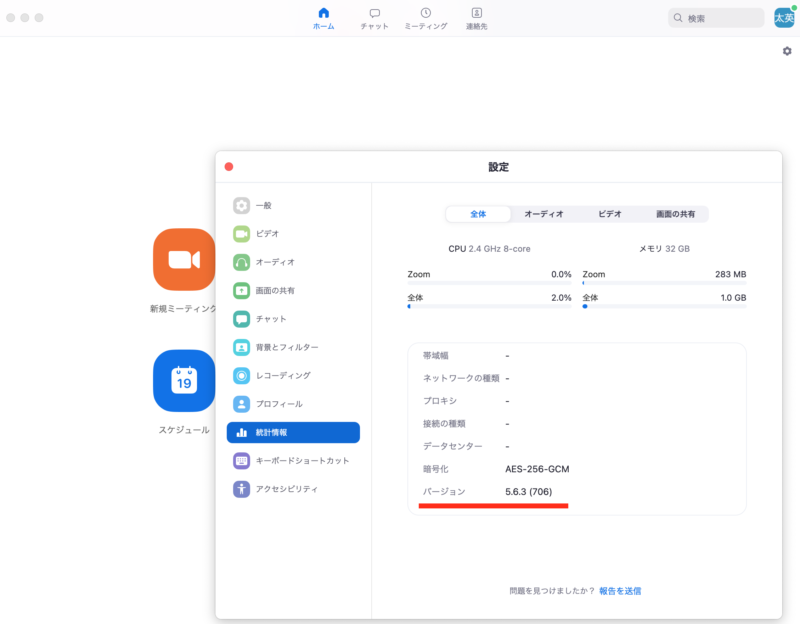Click the 接続の種類 row label
This screenshot has width=800, height=624.
pyautogui.click(x=444, y=423)
